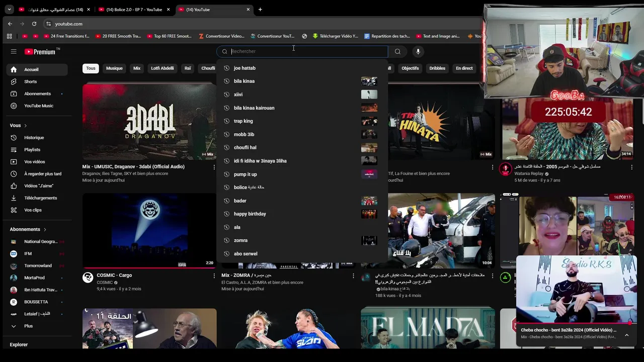Image resolution: width=644 pixels, height=362 pixels.
Task: Open options menu for ZOMRA mix
Action: tap(353, 276)
